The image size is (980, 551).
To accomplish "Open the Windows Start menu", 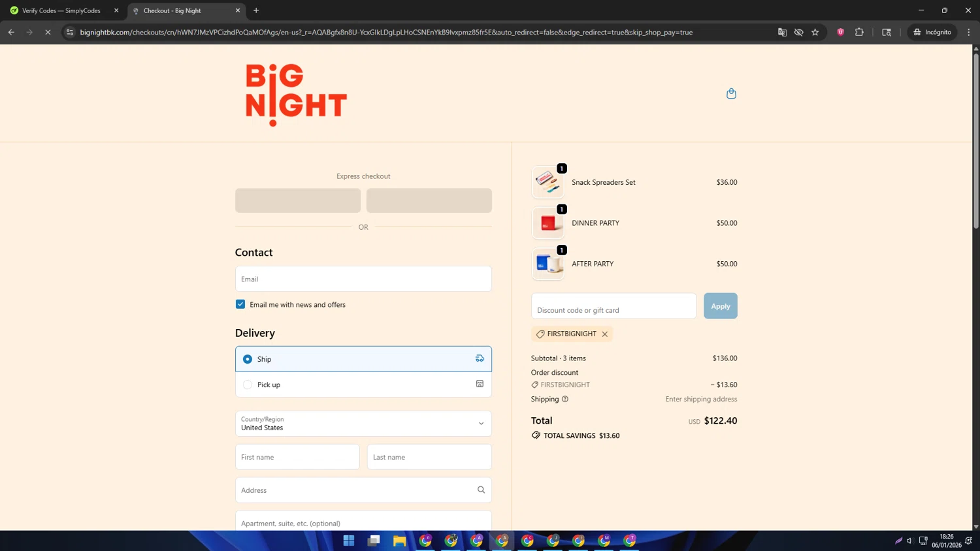I will (x=349, y=541).
